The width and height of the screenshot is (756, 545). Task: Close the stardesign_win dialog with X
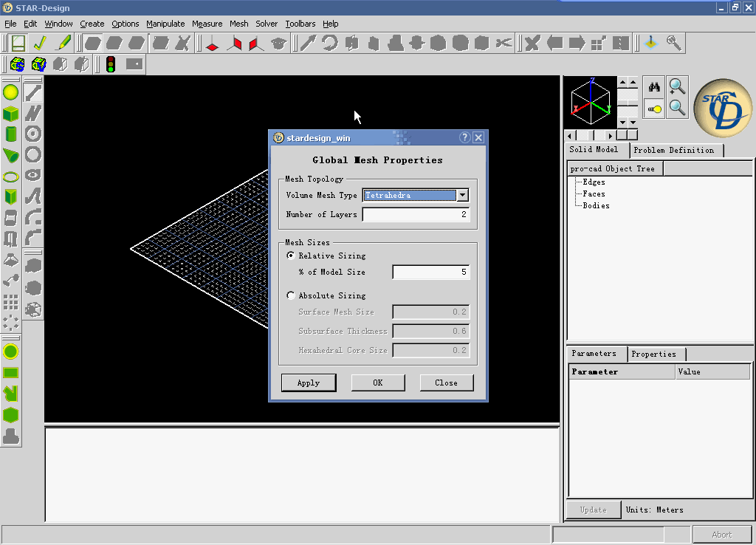pos(478,137)
